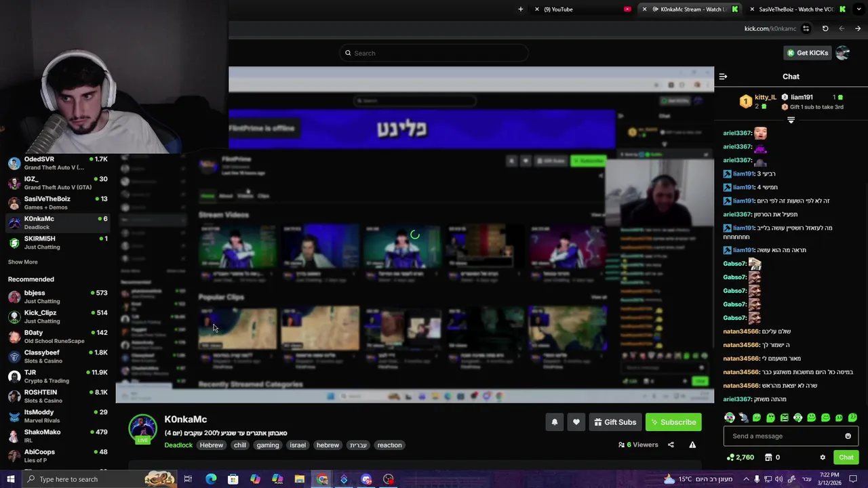Image resolution: width=868 pixels, height=488 pixels.
Task: Subscribe to K0nkaMc
Action: click(x=673, y=422)
